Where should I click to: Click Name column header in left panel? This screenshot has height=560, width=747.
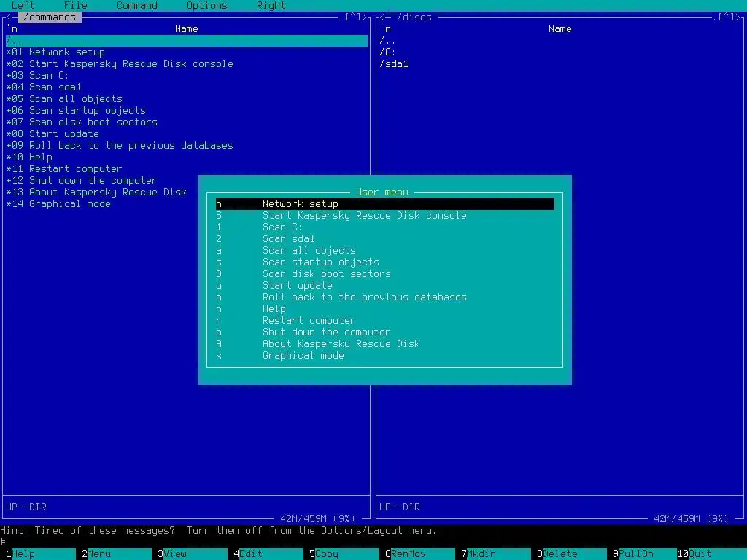click(x=186, y=29)
